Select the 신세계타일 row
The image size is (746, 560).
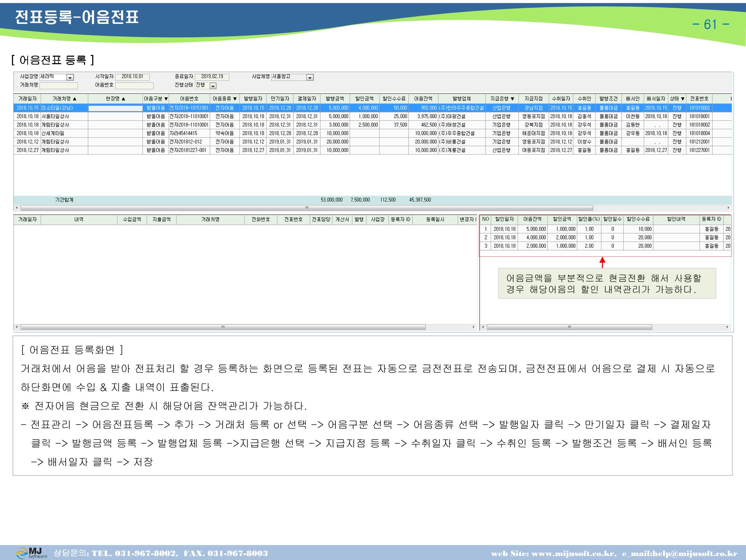pyautogui.click(x=372, y=133)
